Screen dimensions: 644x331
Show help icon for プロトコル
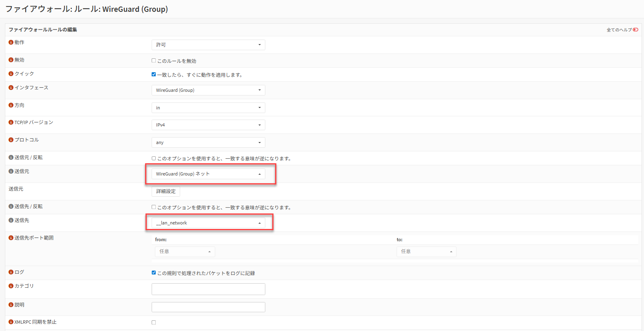11,140
